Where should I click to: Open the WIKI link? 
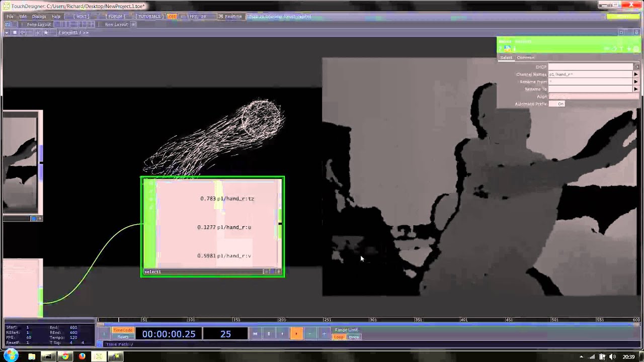tap(82, 17)
